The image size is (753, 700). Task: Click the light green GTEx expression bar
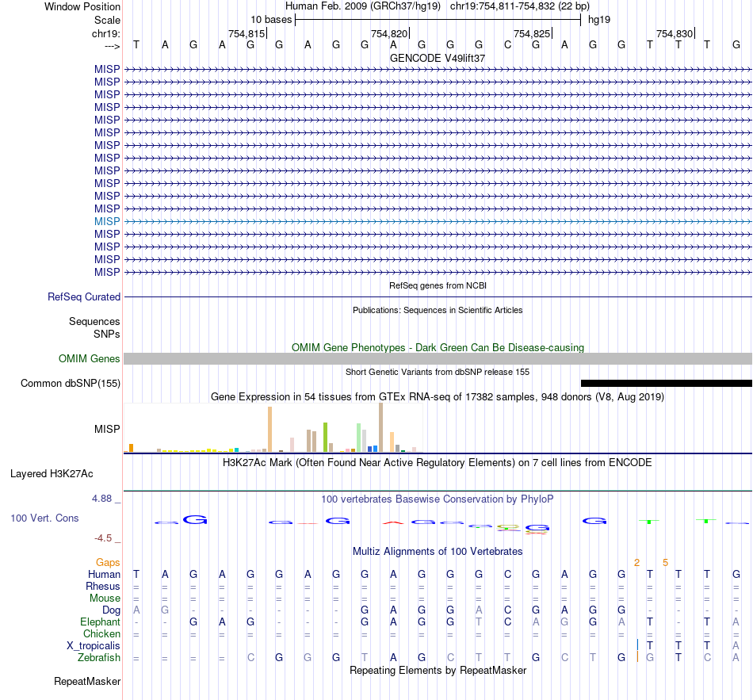click(x=359, y=438)
